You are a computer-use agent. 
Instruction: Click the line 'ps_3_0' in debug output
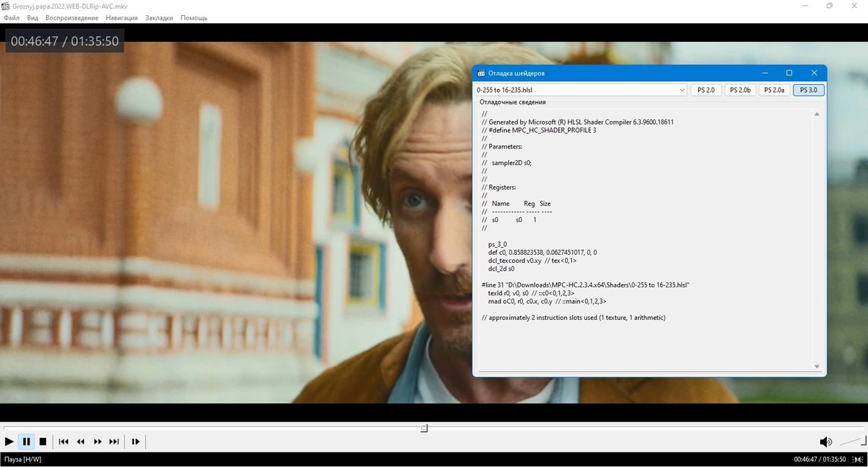[x=498, y=244]
